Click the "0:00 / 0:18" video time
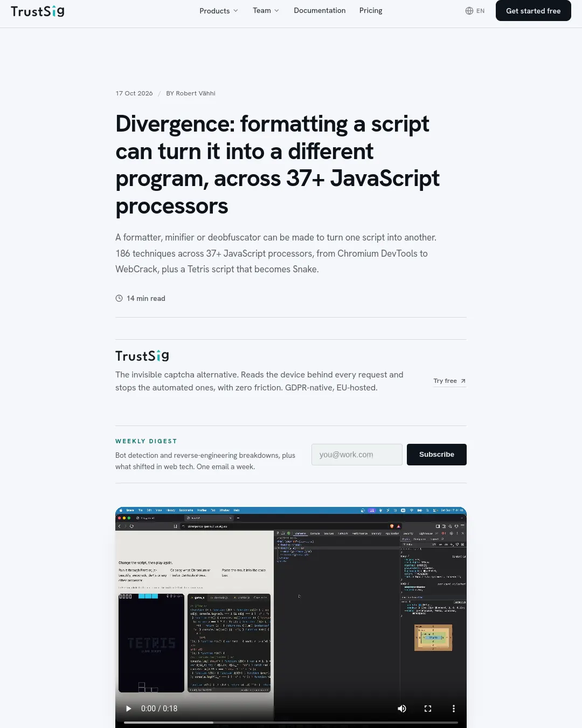Image resolution: width=582 pixels, height=728 pixels. click(159, 709)
